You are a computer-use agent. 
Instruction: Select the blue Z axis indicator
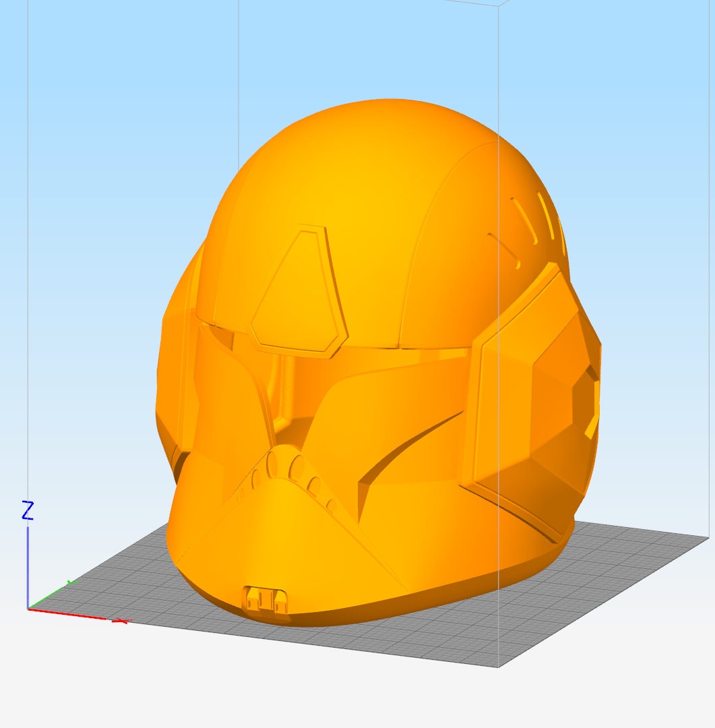[x=28, y=510]
